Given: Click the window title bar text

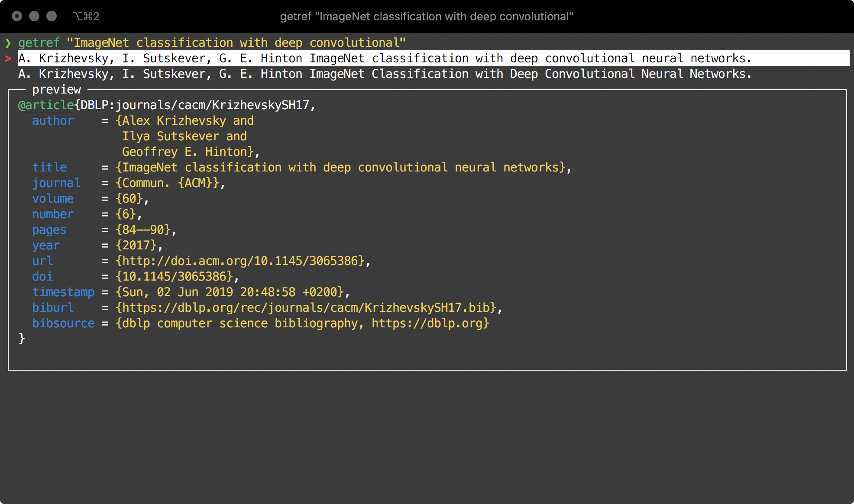Looking at the screenshot, I should point(427,16).
